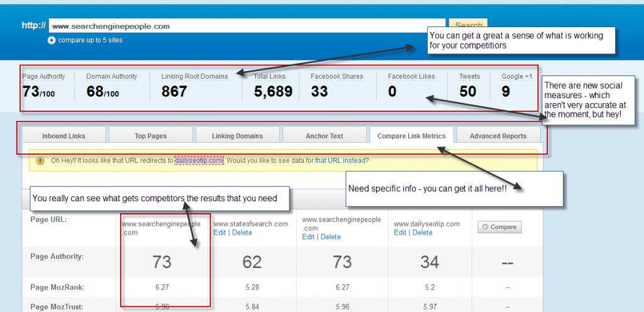
Task: Click the www.stateofsearch.com column URL
Action: [251, 224]
